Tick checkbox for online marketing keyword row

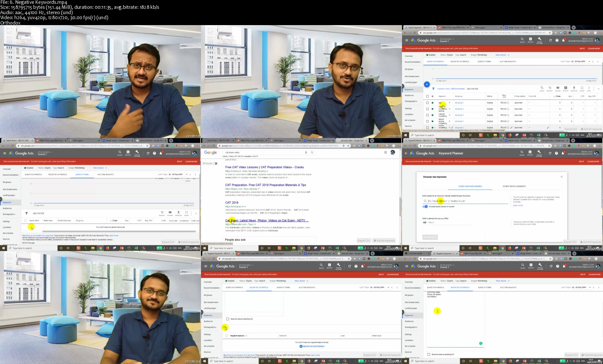427,128
